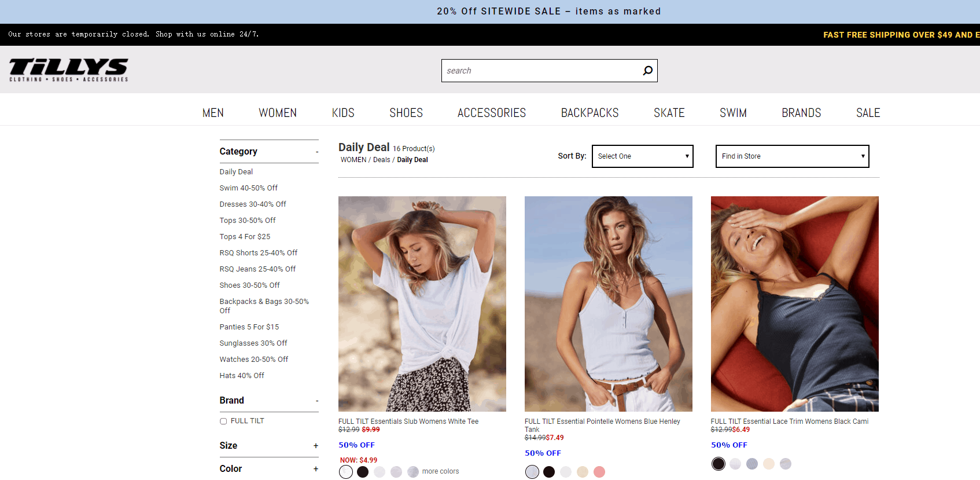Screen dimensions: 980x480
Task: Open the Find in Store dropdown
Action: point(792,156)
